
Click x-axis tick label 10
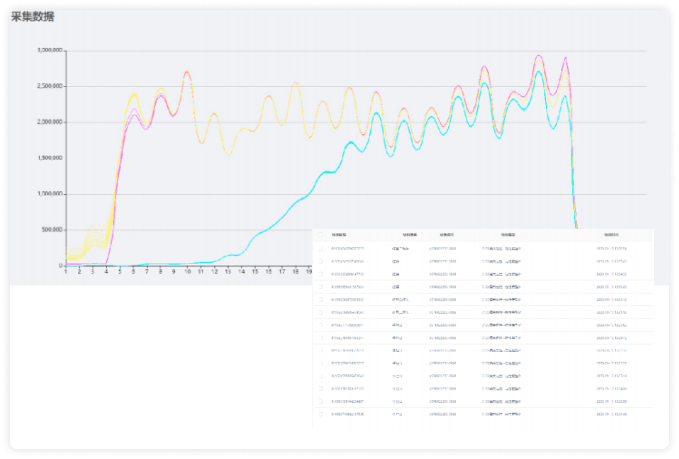pyautogui.click(x=187, y=271)
